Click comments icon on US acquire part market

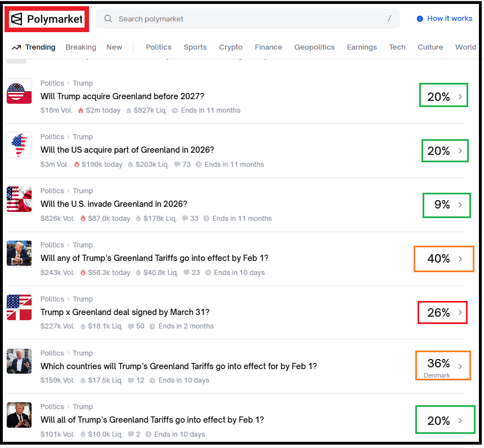pos(177,165)
